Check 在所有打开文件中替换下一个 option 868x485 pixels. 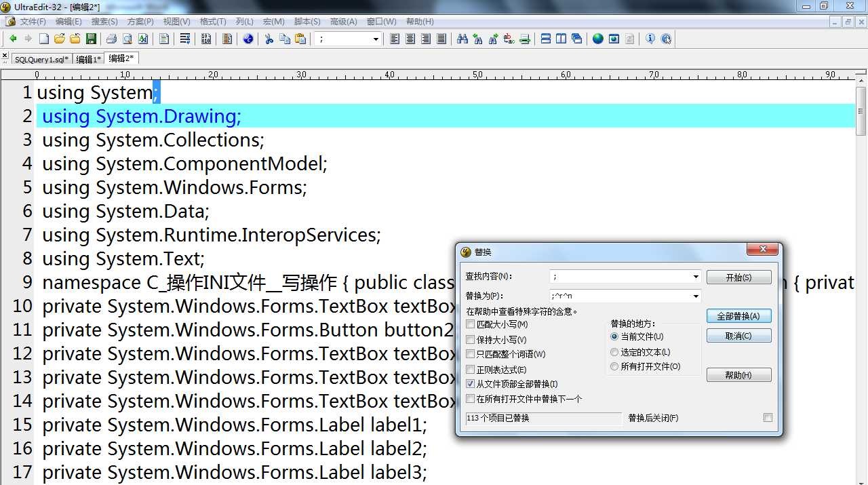click(x=471, y=399)
